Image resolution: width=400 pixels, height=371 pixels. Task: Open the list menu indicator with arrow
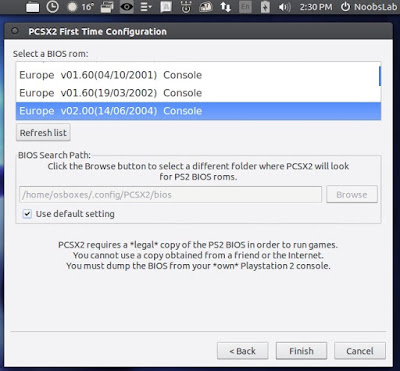point(146,7)
